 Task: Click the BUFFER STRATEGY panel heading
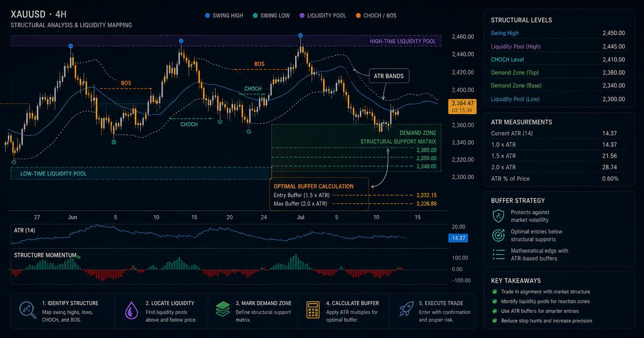point(517,201)
